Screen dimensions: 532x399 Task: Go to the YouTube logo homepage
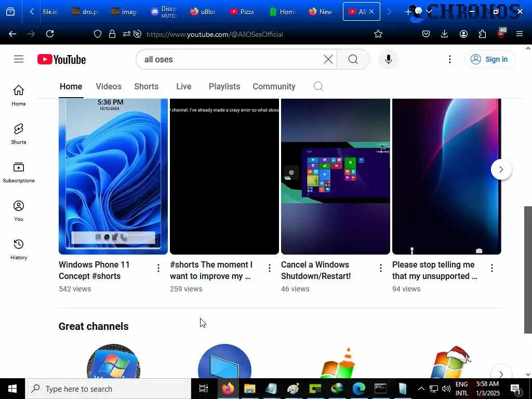61,59
